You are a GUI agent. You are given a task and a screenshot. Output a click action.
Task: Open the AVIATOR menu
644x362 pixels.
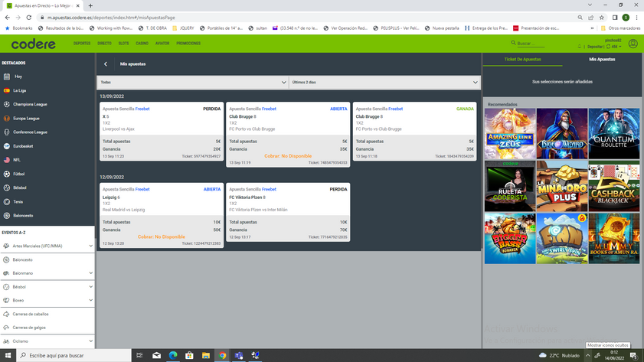click(x=162, y=44)
